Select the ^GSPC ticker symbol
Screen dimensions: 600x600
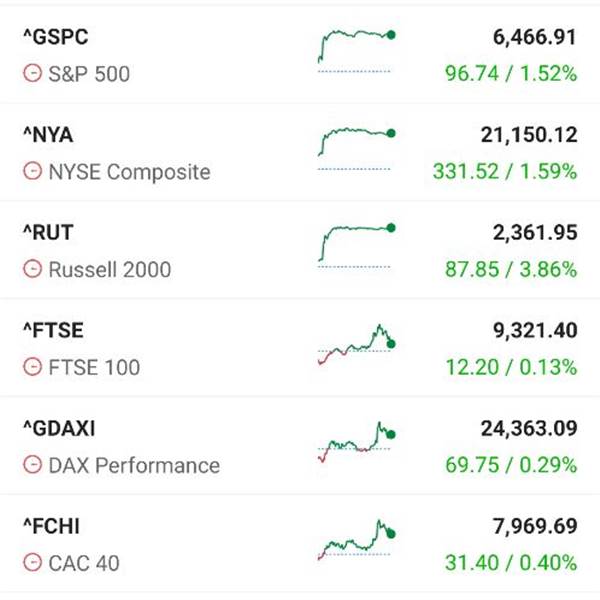(56, 37)
